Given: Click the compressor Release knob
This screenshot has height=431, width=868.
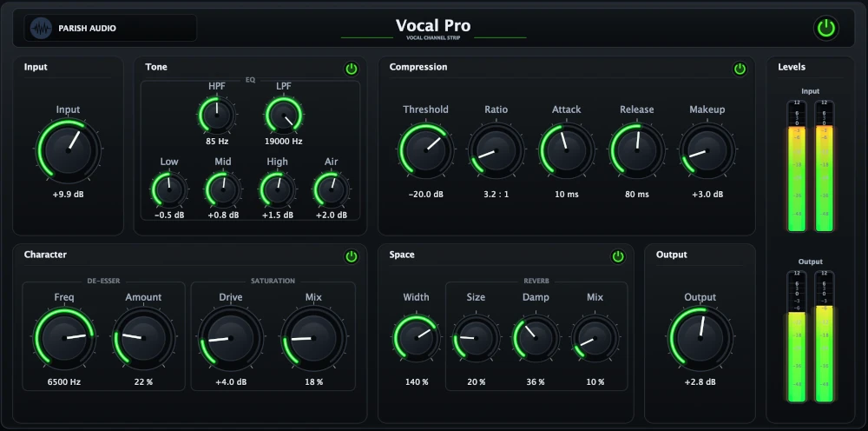Looking at the screenshot, I should pyautogui.click(x=636, y=150).
